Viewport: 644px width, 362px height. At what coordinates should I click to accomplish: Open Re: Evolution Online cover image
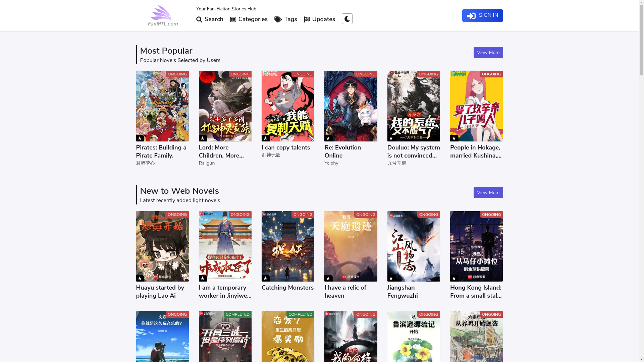pos(351,106)
